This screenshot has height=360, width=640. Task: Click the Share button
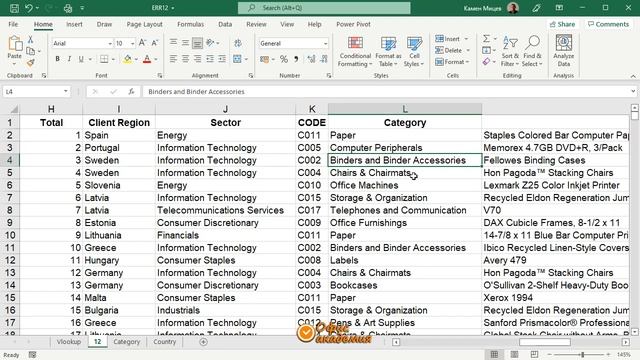[562, 24]
